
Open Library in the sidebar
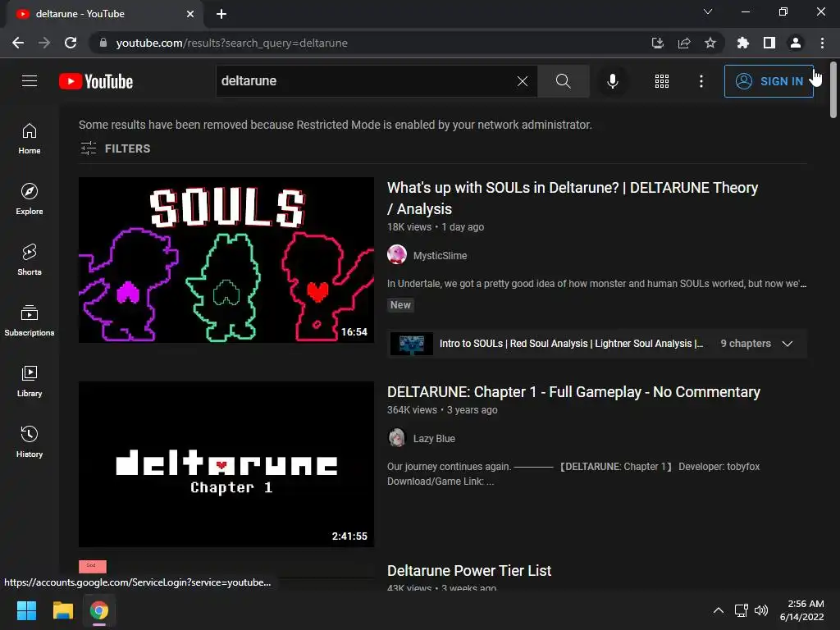coord(30,381)
